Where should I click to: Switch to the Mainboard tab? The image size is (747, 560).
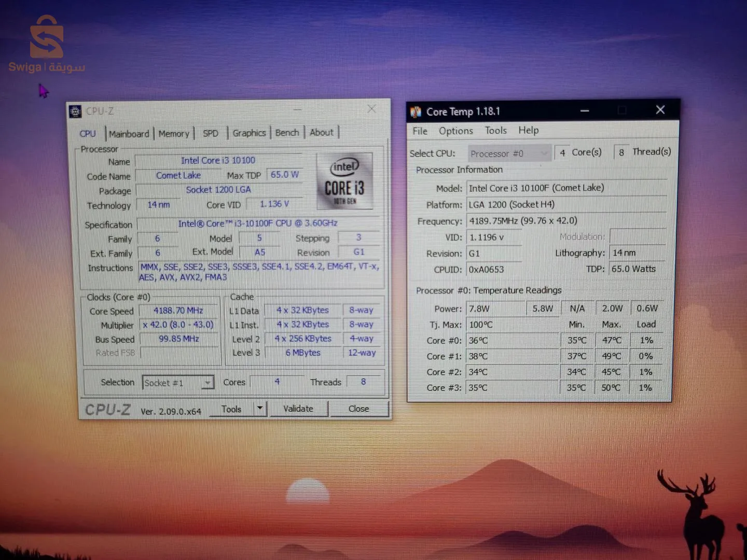click(x=129, y=133)
